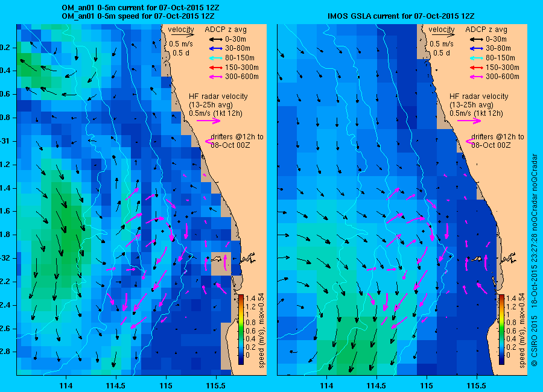Click the cyan 80-150m arrow in right legend
This screenshot has height=392, width=543.
[477, 58]
